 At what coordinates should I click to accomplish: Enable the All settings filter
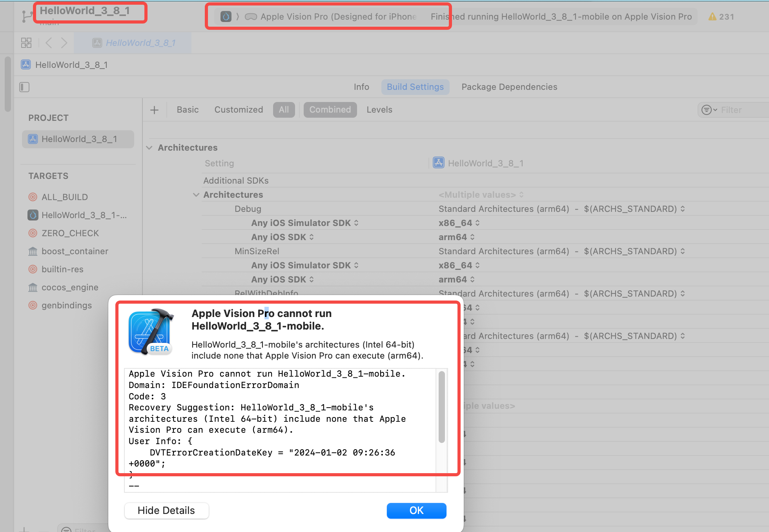(284, 110)
